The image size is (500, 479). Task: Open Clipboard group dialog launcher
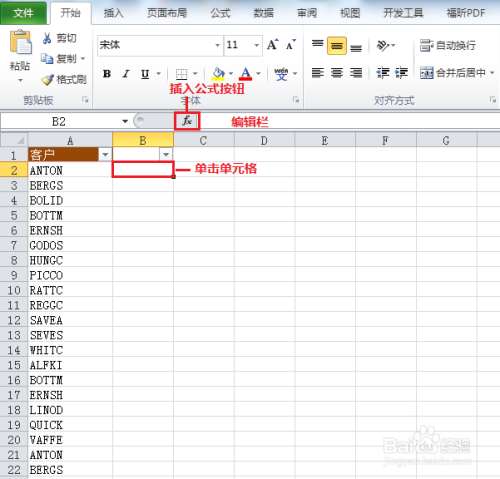click(x=85, y=99)
